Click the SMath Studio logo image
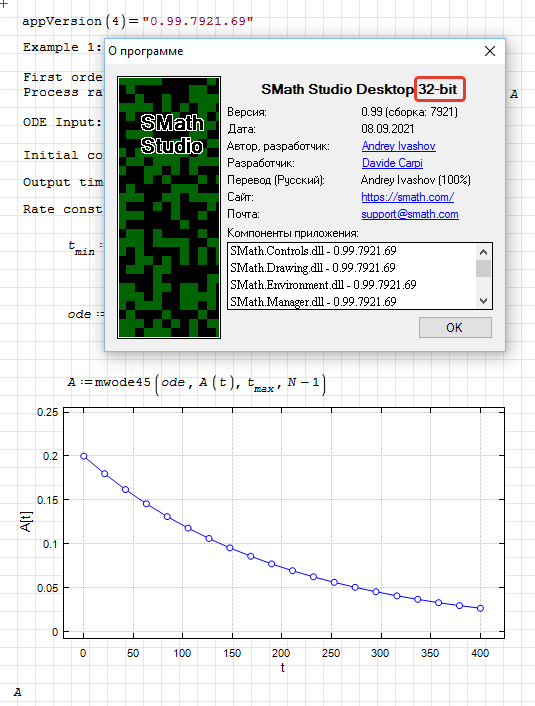The height and width of the screenshot is (706, 535). tap(169, 207)
